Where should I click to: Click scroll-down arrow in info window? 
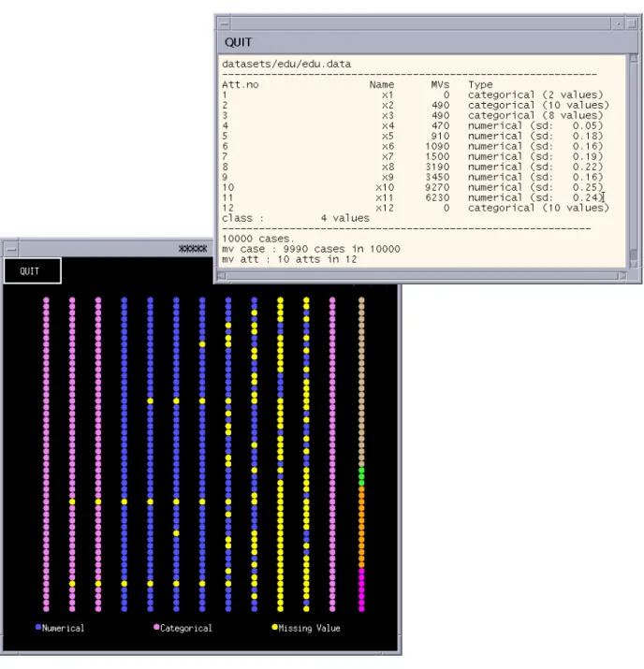point(634,265)
